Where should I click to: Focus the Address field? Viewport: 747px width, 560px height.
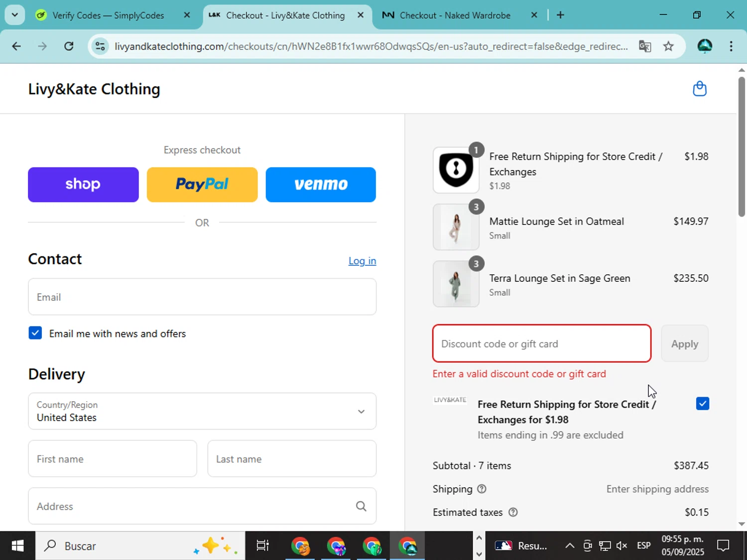[x=202, y=506]
